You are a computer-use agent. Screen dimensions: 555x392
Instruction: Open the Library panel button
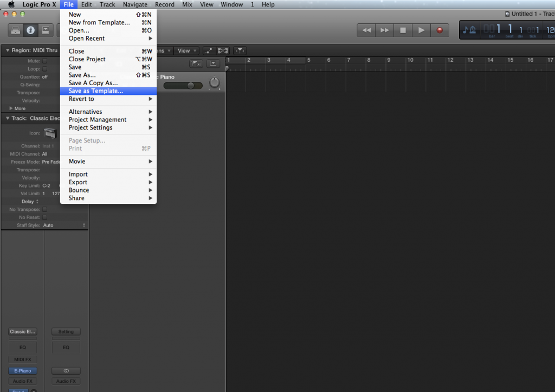16,30
